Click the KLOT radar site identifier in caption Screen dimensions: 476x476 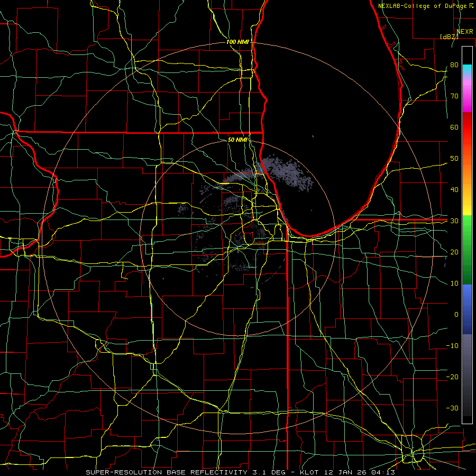click(309, 472)
